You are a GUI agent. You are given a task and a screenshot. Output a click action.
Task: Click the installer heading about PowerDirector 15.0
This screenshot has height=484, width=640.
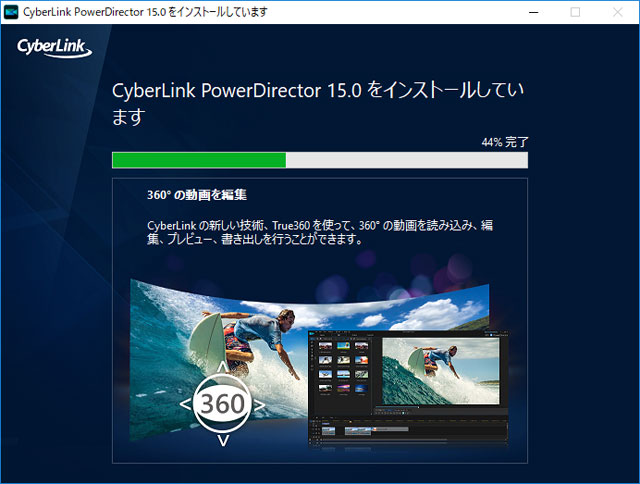point(318,103)
